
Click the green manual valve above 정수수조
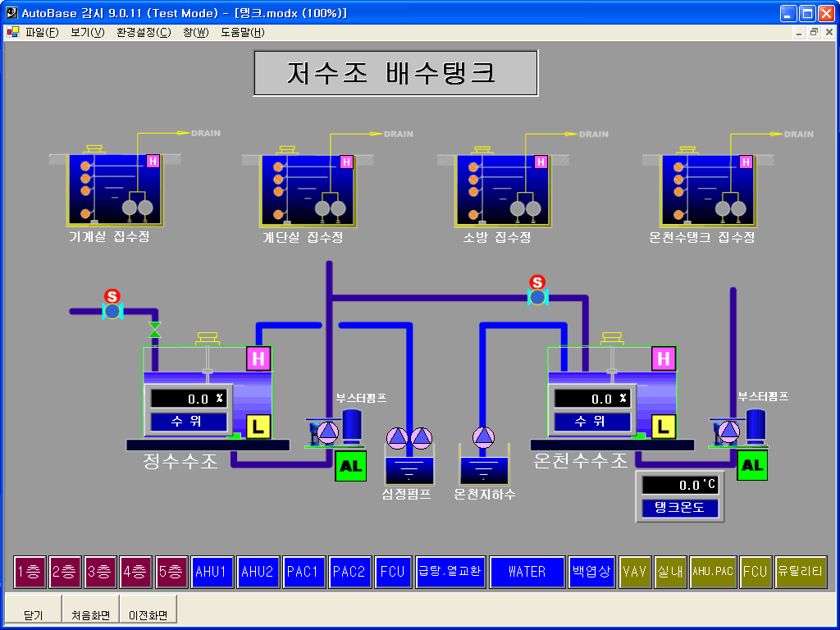point(154,330)
